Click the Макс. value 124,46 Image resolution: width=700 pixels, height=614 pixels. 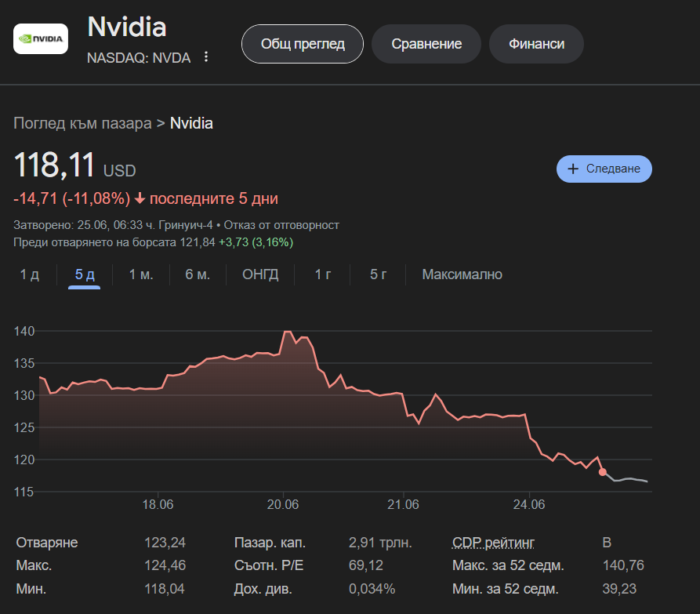tap(165, 565)
